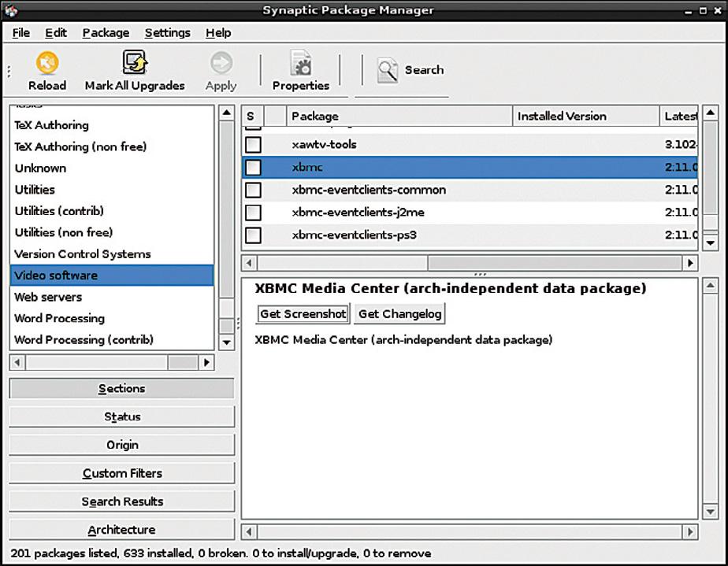Switch to Origin filter view
The height and width of the screenshot is (566, 728).
[121, 445]
